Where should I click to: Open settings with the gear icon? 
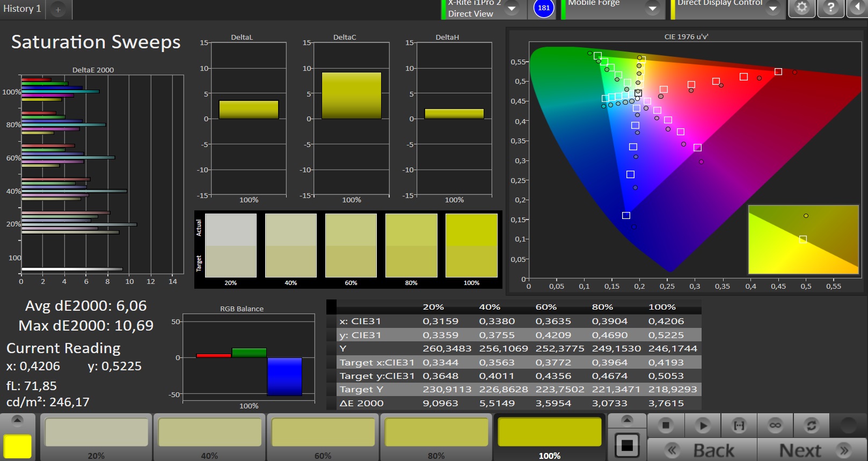click(801, 8)
